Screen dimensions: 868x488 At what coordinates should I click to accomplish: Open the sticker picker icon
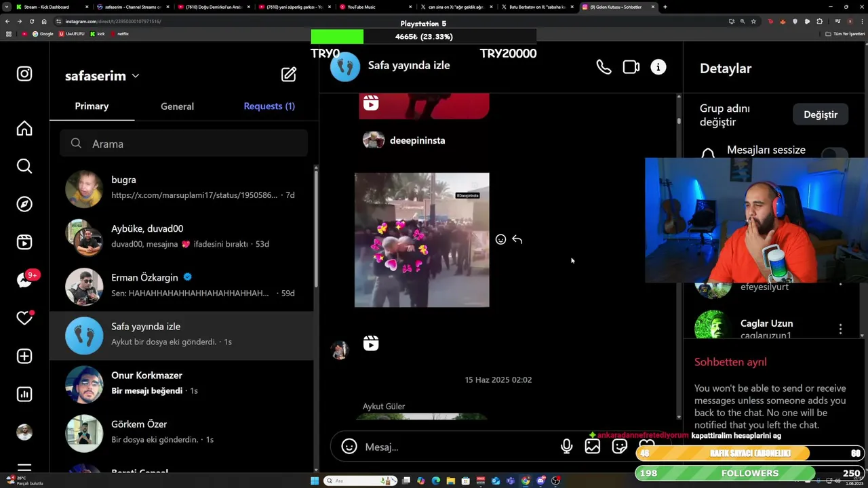point(619,447)
